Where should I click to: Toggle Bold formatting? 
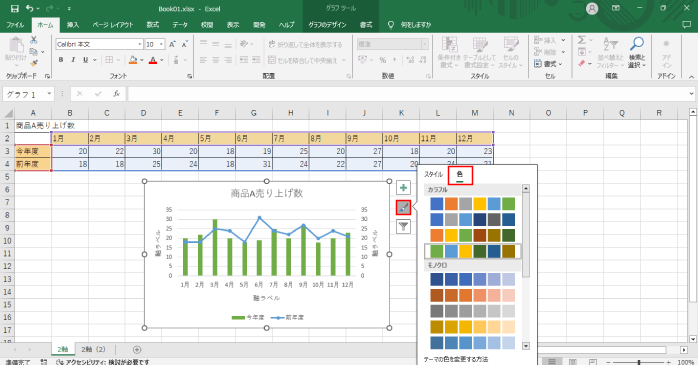(x=61, y=60)
